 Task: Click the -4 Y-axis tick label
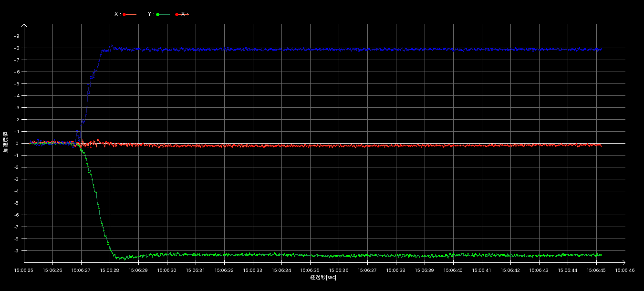pyautogui.click(x=17, y=191)
